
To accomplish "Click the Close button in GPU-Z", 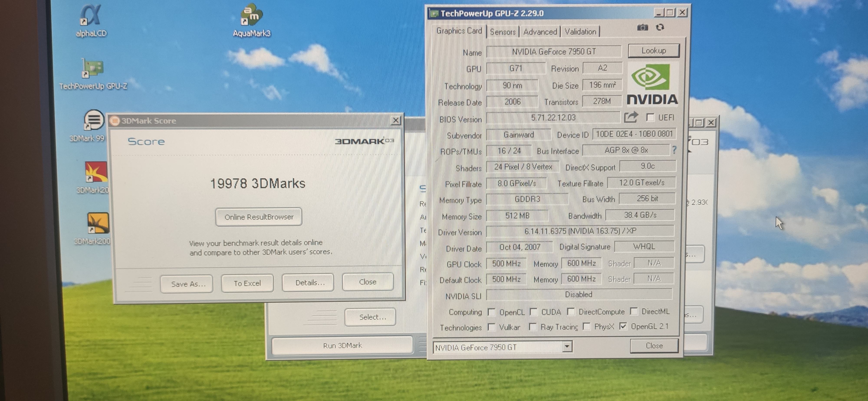I will pos(654,346).
